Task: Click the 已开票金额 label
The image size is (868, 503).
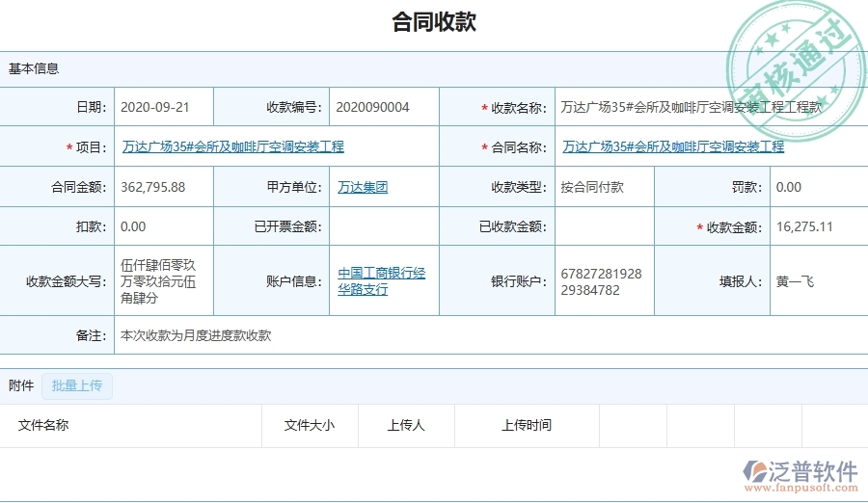Action: (x=287, y=226)
